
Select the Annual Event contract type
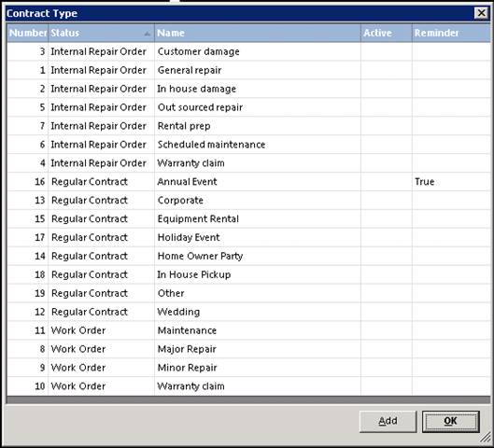click(x=249, y=182)
